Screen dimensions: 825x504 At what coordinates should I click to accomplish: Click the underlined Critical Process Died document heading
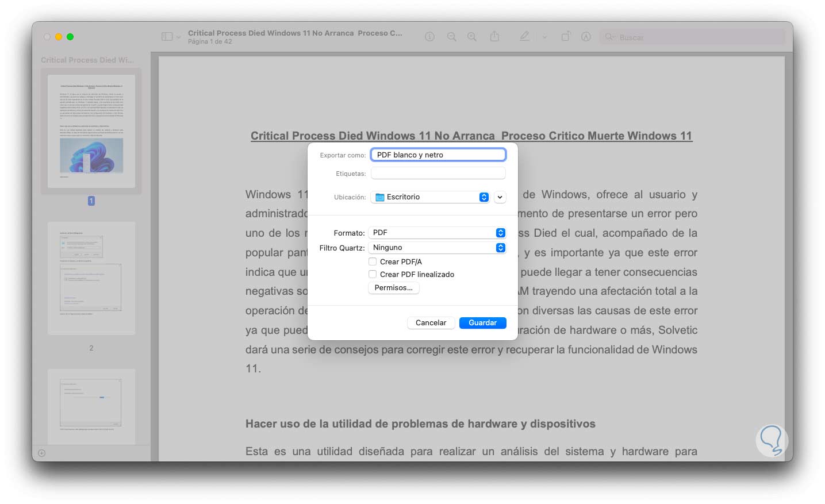[471, 136]
